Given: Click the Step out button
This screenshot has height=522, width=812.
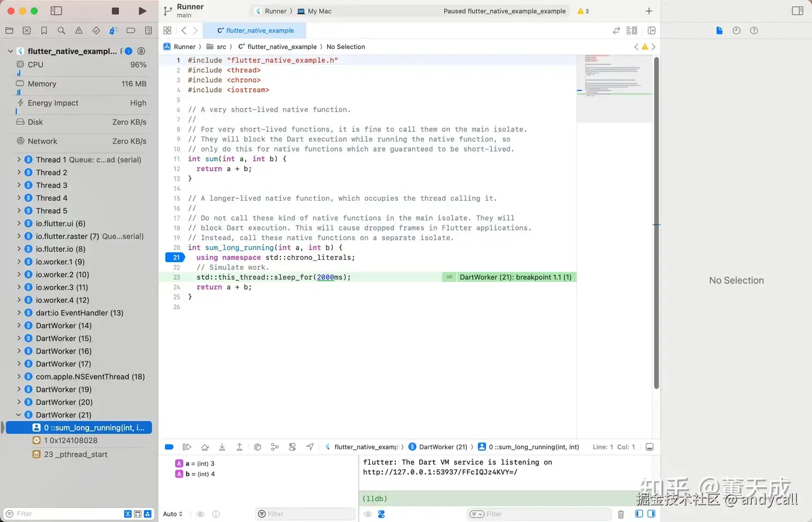Looking at the screenshot, I should (x=240, y=447).
